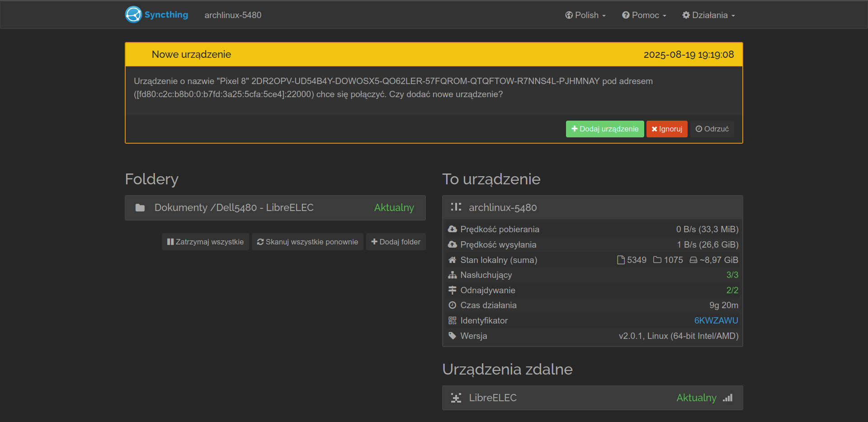The width and height of the screenshot is (868, 422).
Task: Dismiss the notification with Odrzuć
Action: [x=712, y=129]
